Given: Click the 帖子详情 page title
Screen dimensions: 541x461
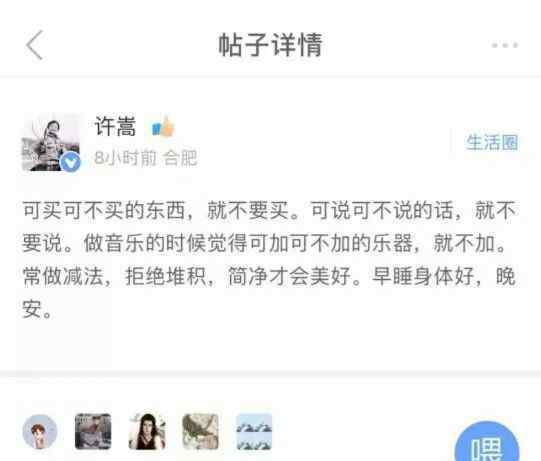Looking at the screenshot, I should pos(270,45).
